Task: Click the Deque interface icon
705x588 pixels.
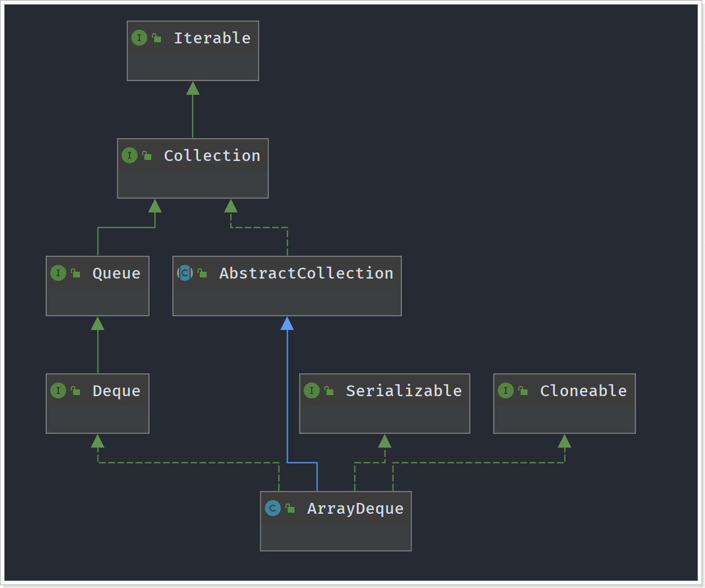Action: coord(58,390)
